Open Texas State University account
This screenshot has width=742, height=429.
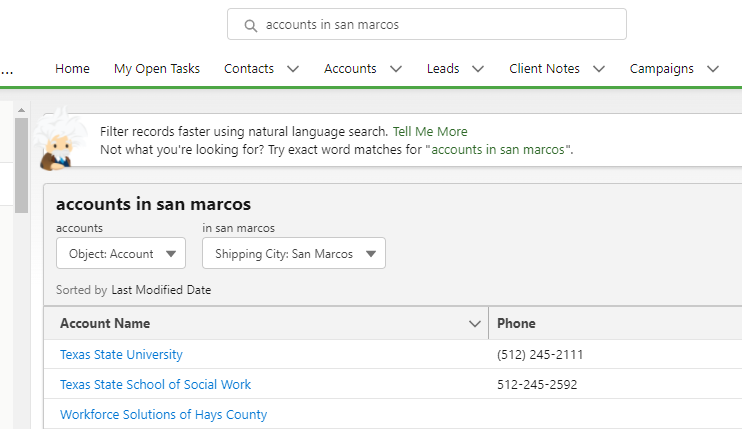click(x=121, y=355)
